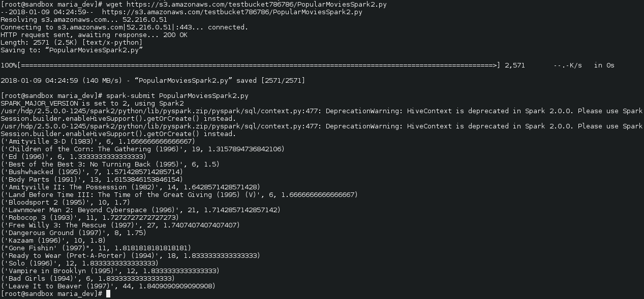This screenshot has height=299, width=644.
Task: Click the 'Saving to: PopularMoviesSpark2.py' line
Action: tap(72, 50)
